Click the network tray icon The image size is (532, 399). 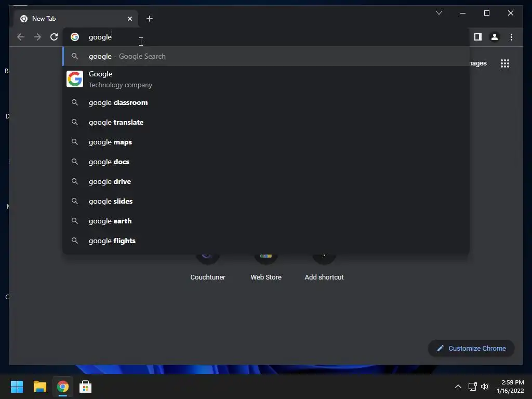click(472, 387)
